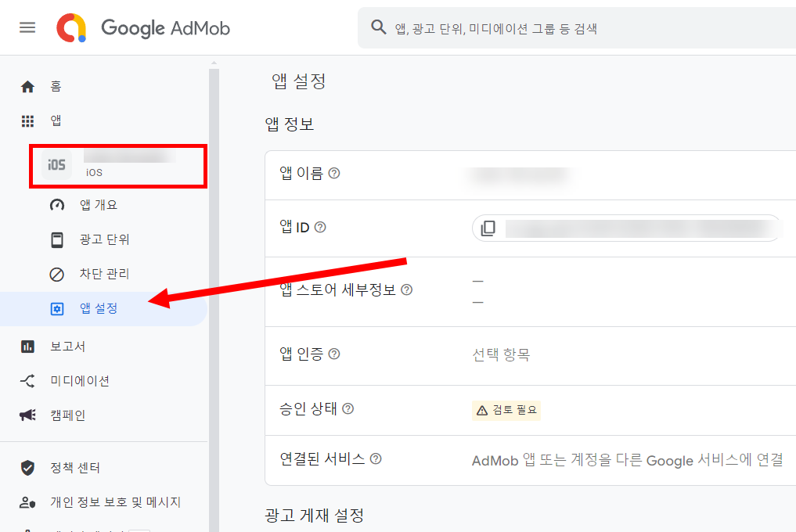Image resolution: width=796 pixels, height=532 pixels.
Task: Select the iOS app entry in sidebar
Action: (117, 165)
